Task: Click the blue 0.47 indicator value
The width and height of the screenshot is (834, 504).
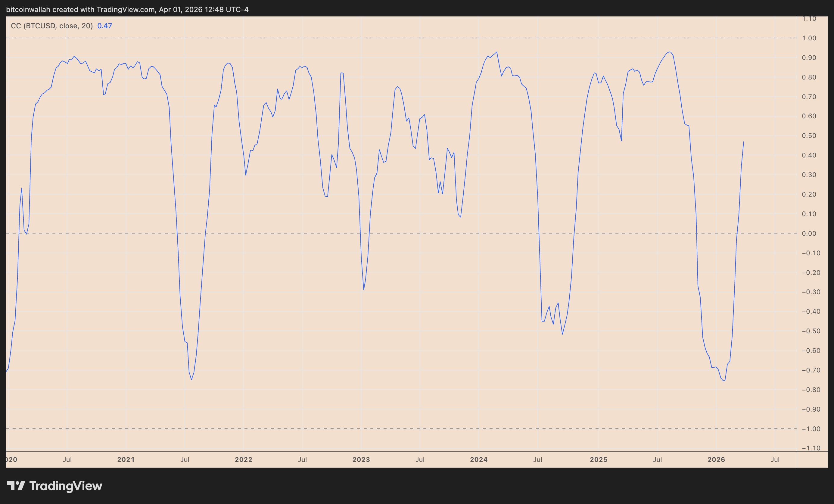Action: 104,26
